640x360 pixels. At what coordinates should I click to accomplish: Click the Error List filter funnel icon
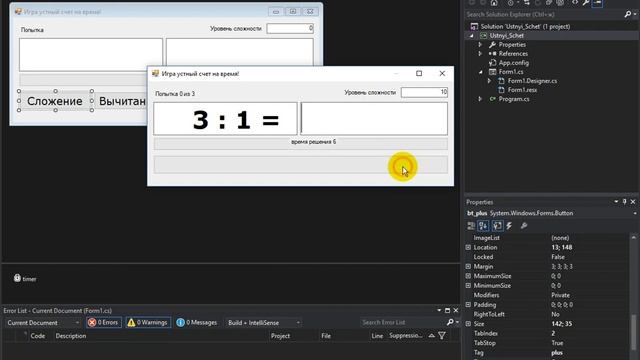point(442,336)
